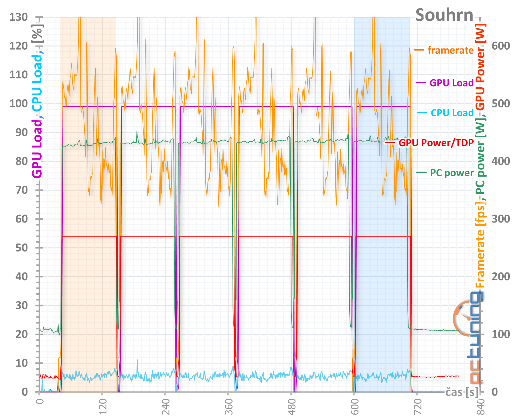The image size is (512, 420).
Task: Click the x-axis tick label '240'
Action: pyautogui.click(x=166, y=407)
